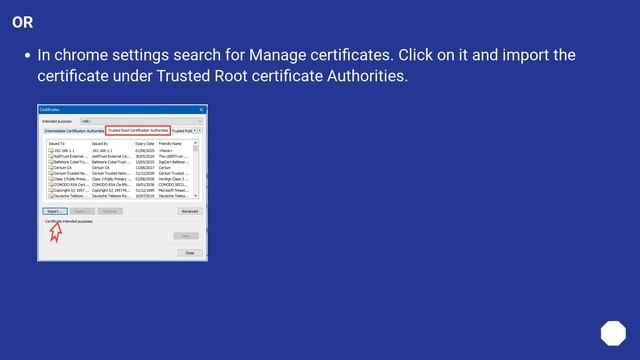This screenshot has width=640, height=360.
Task: Click the Certificates dialog title bar text
Action: pyautogui.click(x=49, y=109)
